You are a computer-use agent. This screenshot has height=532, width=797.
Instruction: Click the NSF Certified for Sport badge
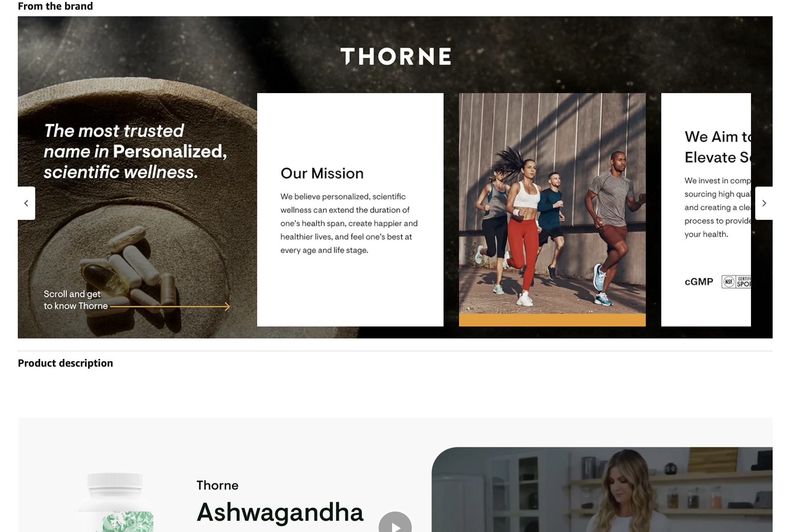pos(736,282)
